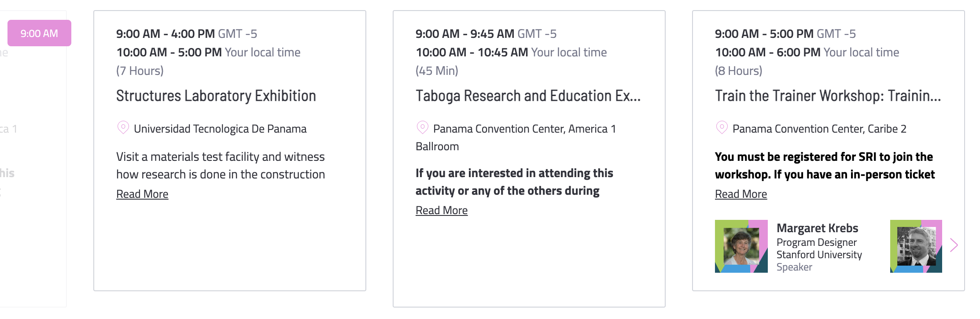Click location pin icon for Universidad Tecnologica De Panama
Image resolution: width=980 pixels, height=319 pixels.
[123, 128]
